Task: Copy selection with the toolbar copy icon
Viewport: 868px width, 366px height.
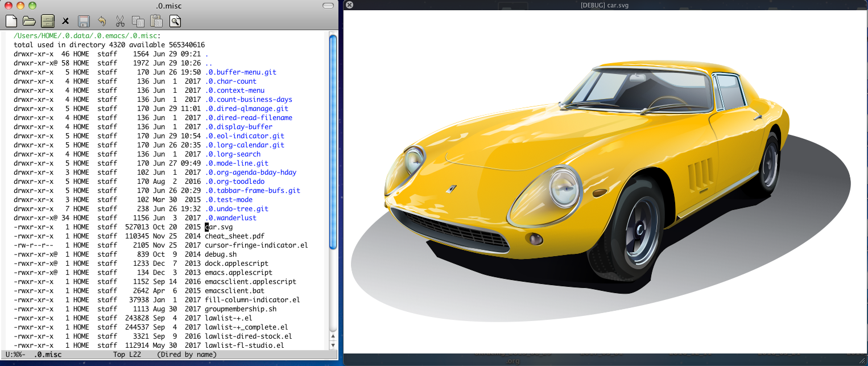Action: pos(138,22)
